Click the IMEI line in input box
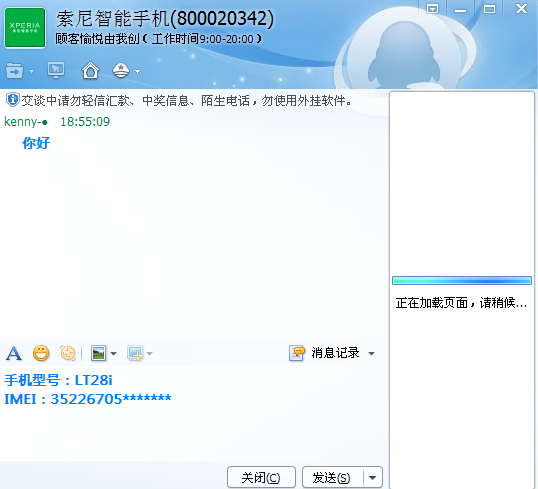Screen dimensions: 538x489 (x=87, y=399)
